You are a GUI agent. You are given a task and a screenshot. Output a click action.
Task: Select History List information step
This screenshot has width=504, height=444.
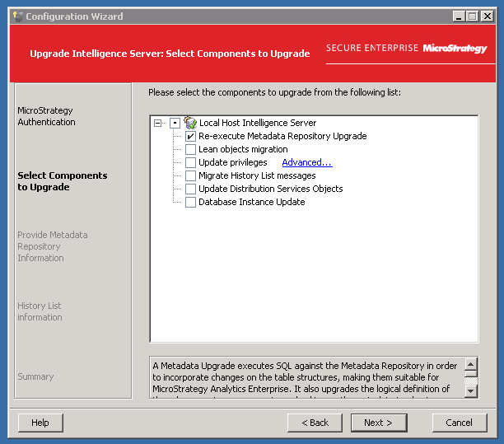pos(40,311)
